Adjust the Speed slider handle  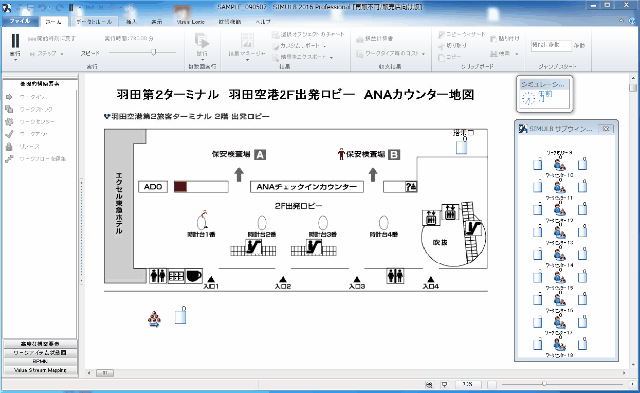[x=154, y=52]
